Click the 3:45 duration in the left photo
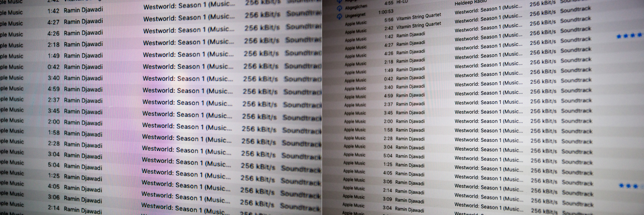Screen dimensions: 644x215 click(x=54, y=111)
